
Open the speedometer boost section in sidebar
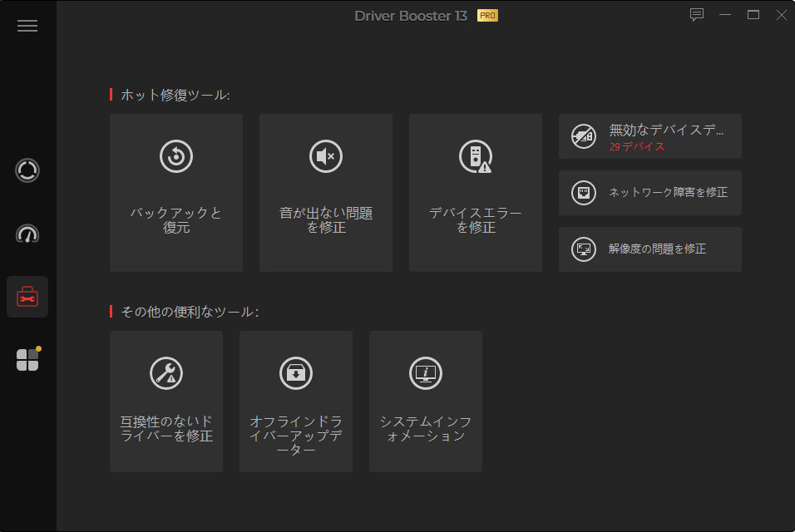pyautogui.click(x=27, y=234)
